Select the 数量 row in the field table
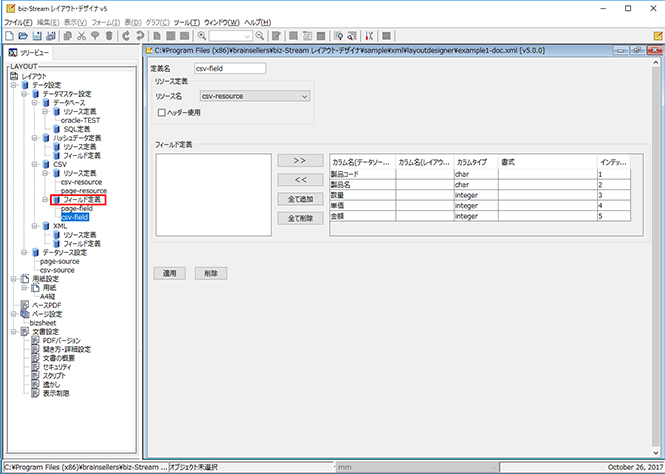Image resolution: width=665 pixels, height=474 pixels. pos(480,195)
